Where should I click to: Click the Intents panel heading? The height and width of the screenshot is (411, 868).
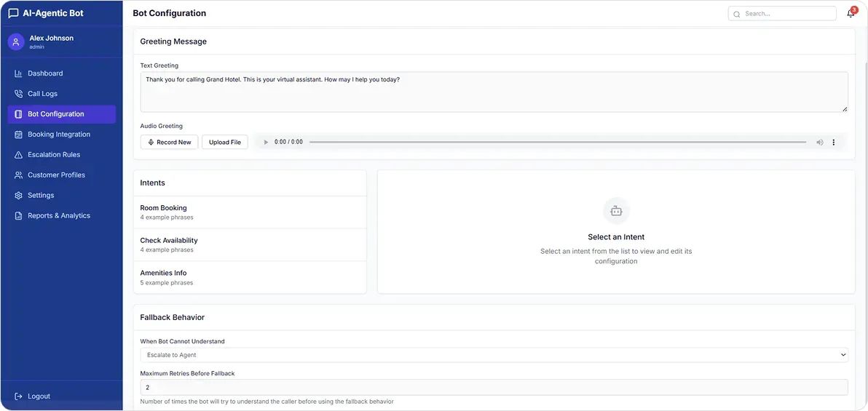click(152, 183)
